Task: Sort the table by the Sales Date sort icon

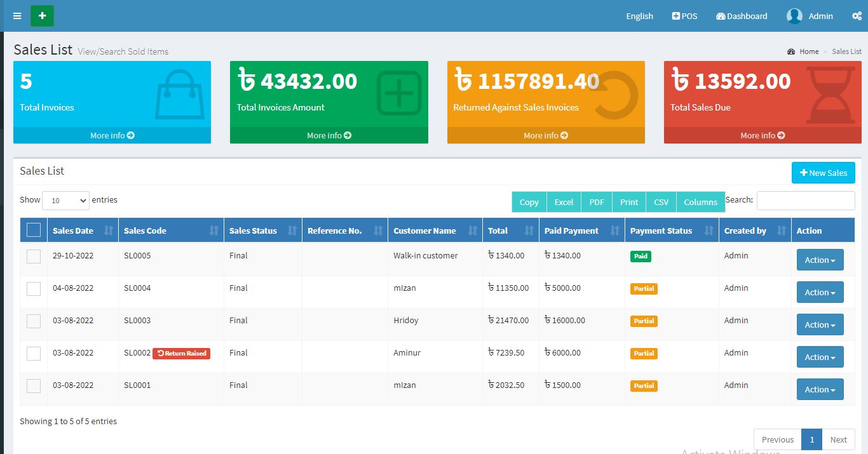Action: 108,230
